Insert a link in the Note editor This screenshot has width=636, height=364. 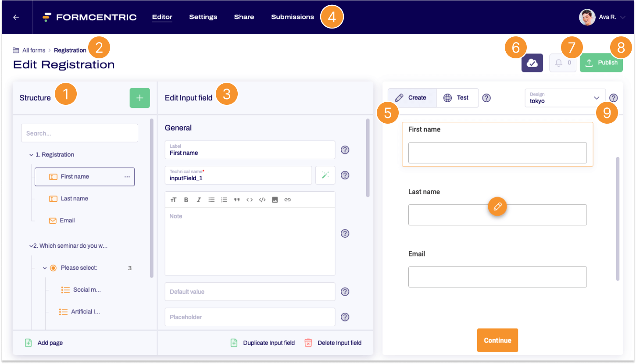tap(288, 200)
